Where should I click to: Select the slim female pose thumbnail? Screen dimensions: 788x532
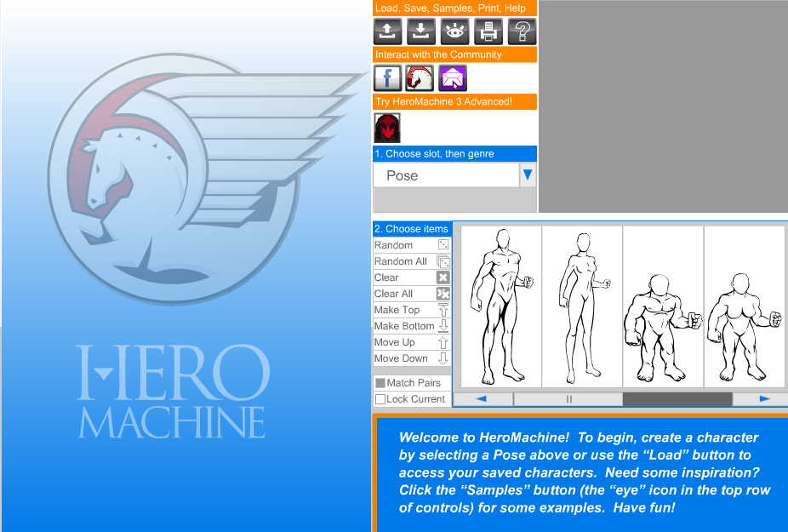coord(582,306)
